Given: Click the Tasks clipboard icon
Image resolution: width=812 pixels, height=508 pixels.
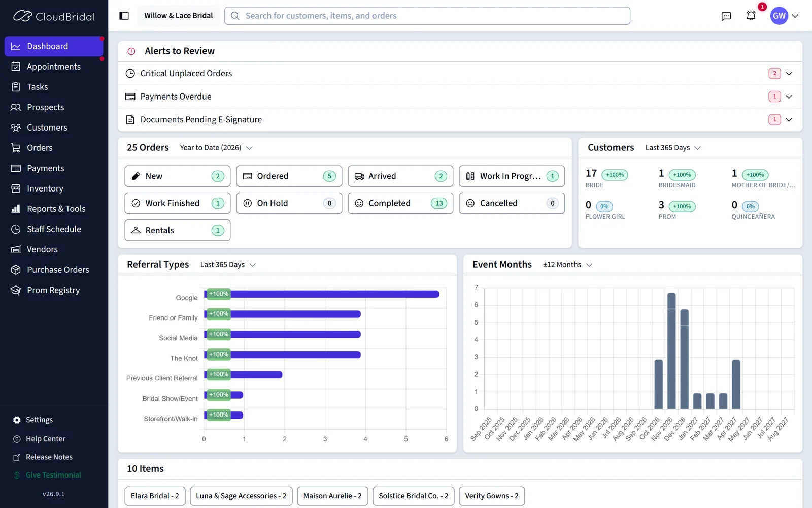Looking at the screenshot, I should click(16, 87).
